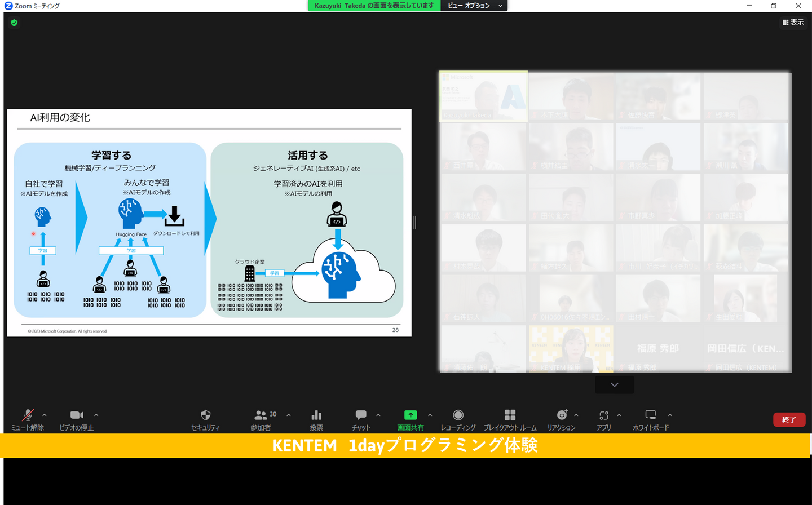Image resolution: width=812 pixels, height=505 pixels.
Task: Select the 清水太一 video thumbnail
Action: pyautogui.click(x=658, y=147)
